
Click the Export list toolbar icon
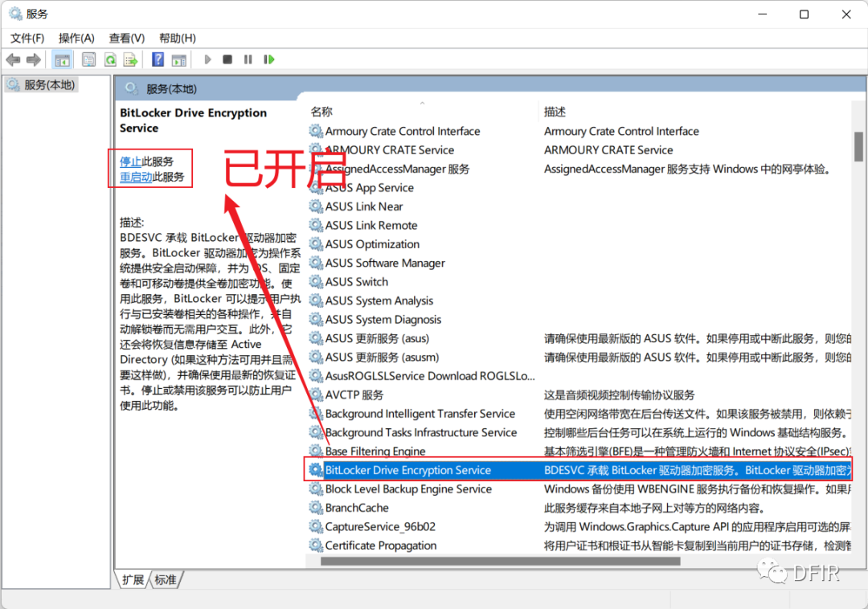[131, 59]
